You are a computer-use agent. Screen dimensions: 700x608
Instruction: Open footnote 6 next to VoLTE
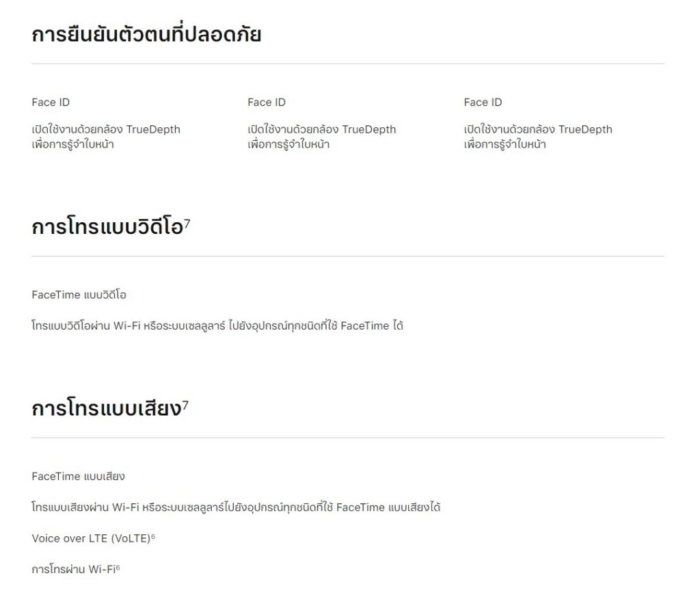coord(153,536)
